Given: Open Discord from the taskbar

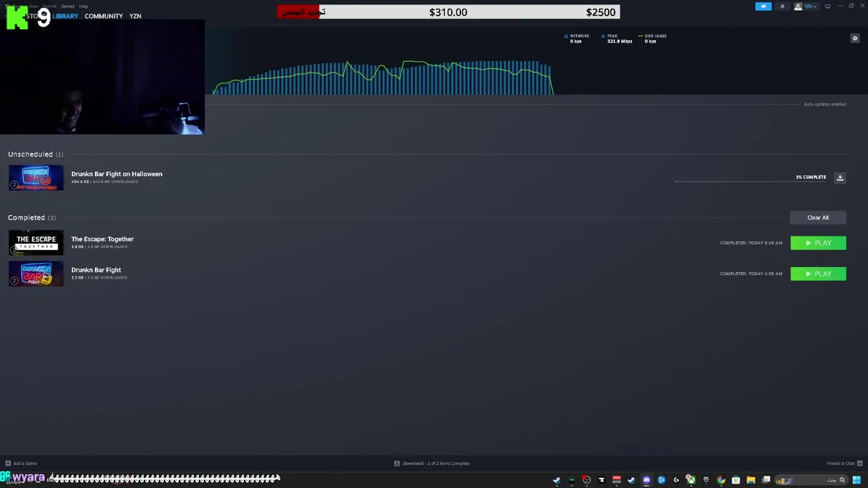Looking at the screenshot, I should 646,480.
